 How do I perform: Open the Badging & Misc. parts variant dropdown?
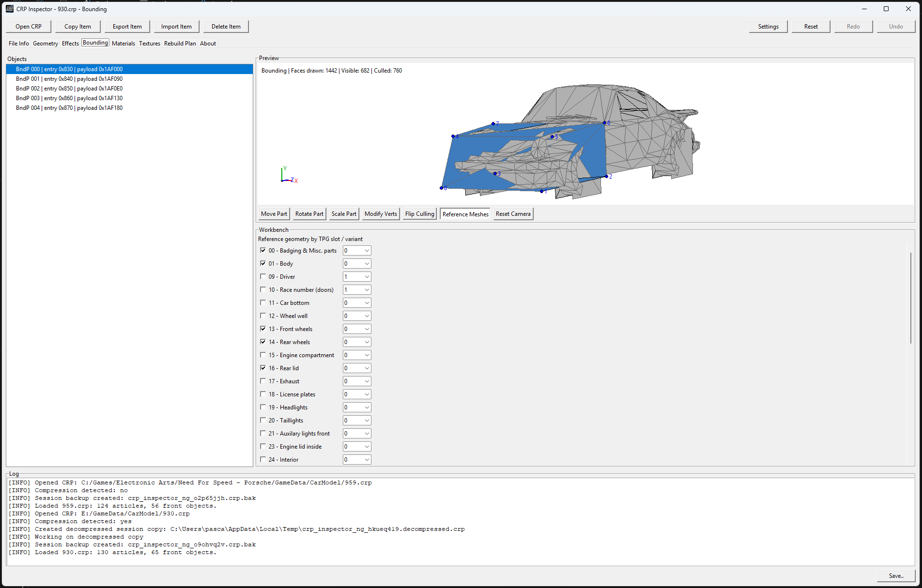click(x=357, y=251)
